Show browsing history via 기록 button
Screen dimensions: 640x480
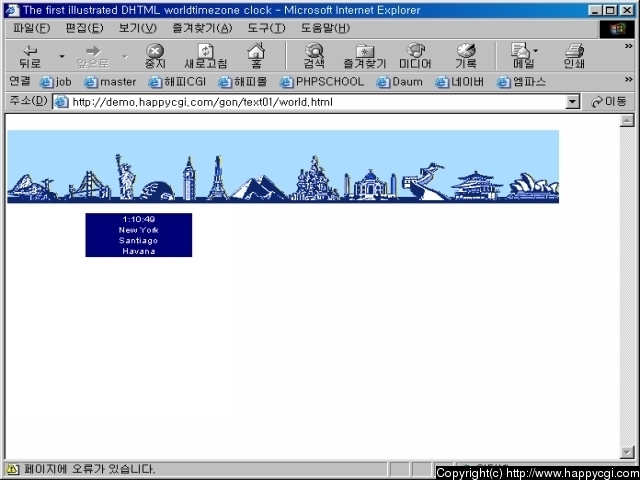click(466, 56)
